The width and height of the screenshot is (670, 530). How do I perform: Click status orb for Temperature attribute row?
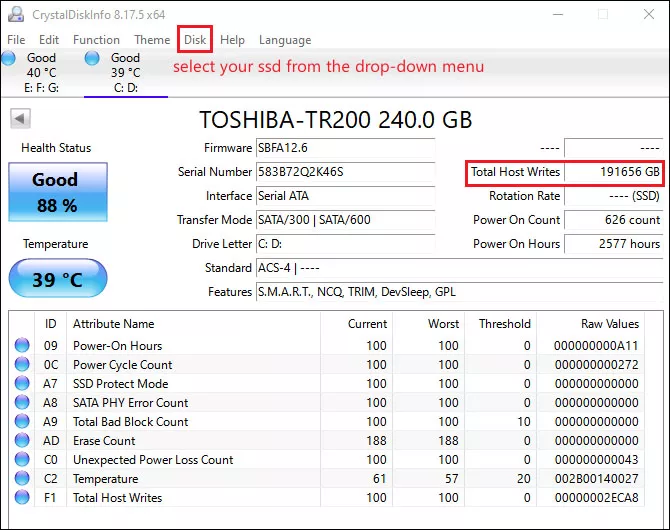point(22,478)
